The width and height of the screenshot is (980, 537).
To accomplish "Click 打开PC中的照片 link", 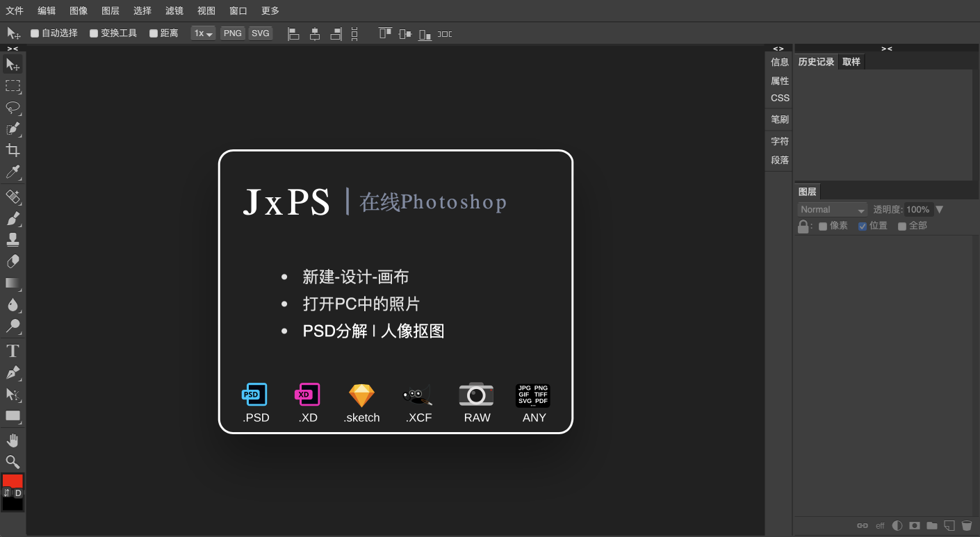I will click(361, 304).
